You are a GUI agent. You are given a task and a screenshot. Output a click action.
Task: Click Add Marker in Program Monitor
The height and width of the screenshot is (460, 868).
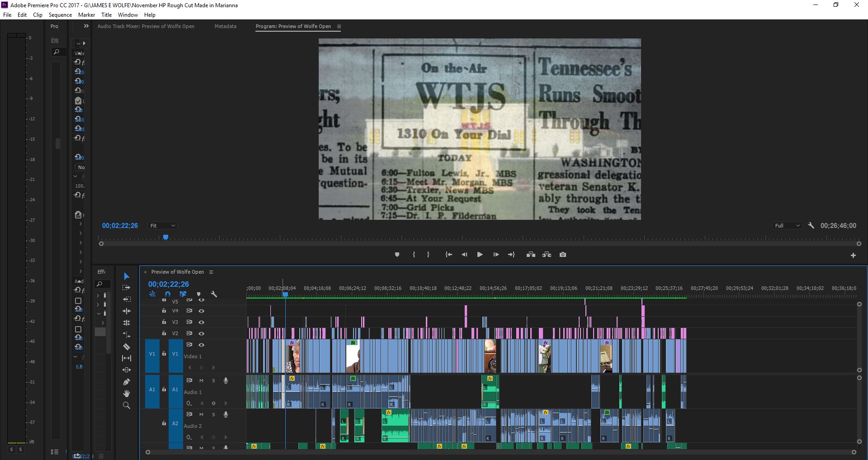(x=397, y=255)
